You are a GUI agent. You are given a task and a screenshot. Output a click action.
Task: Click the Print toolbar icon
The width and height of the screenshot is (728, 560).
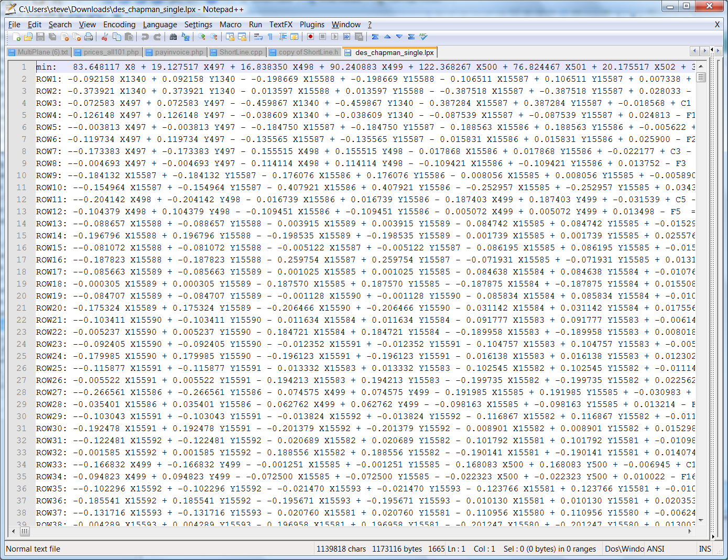(x=89, y=37)
